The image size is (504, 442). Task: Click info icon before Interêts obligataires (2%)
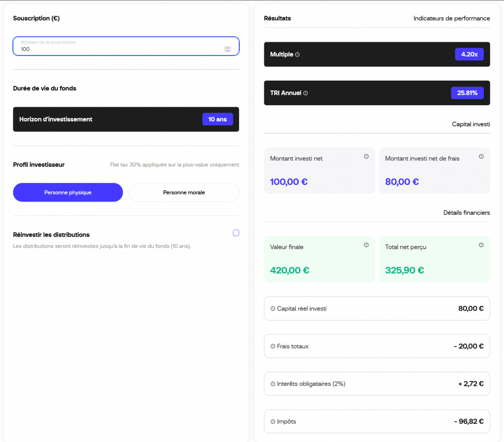pyautogui.click(x=273, y=384)
